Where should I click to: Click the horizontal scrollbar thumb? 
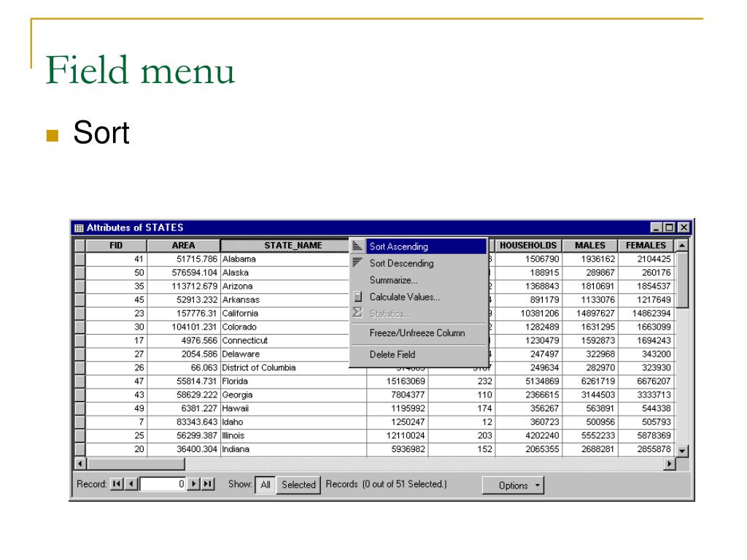click(135, 463)
